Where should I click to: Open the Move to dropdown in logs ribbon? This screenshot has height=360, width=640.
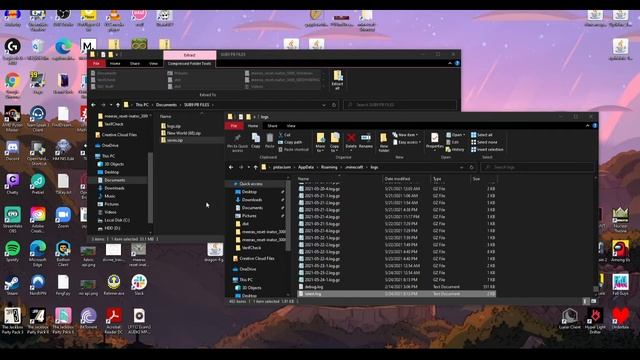[x=320, y=142]
